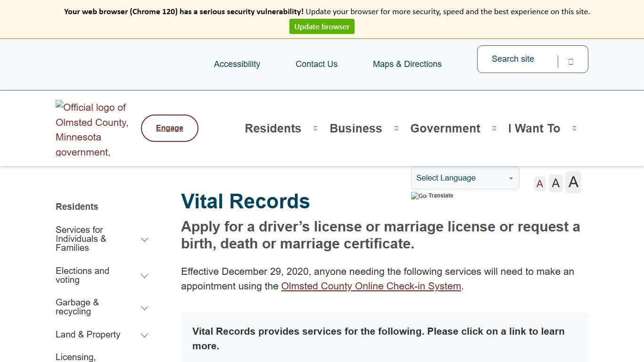
Task: Click the search magnifier icon
Action: point(570,61)
